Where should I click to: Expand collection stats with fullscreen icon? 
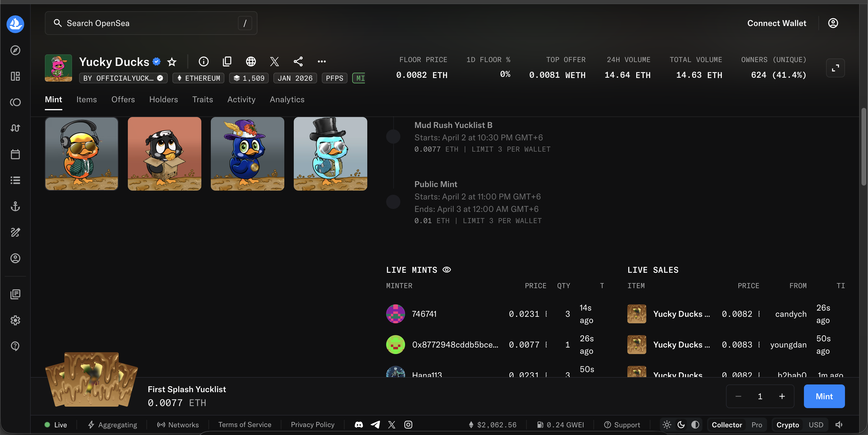[835, 68]
